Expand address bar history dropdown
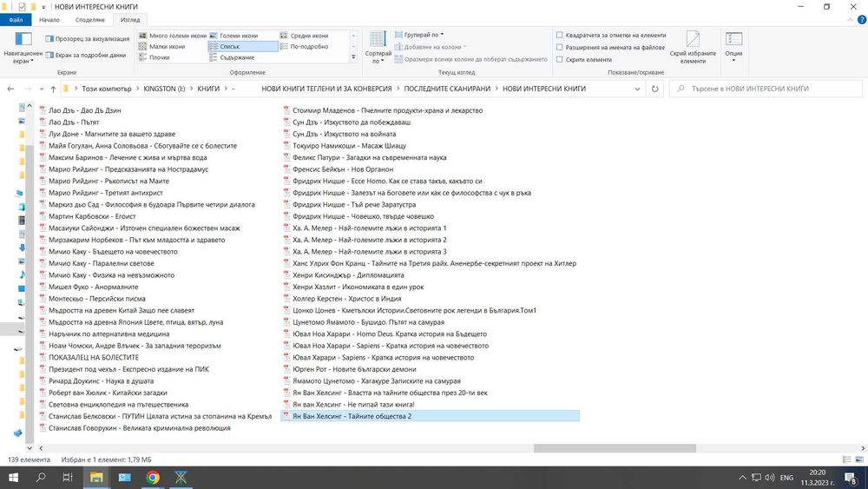868x489 pixels. click(637, 89)
